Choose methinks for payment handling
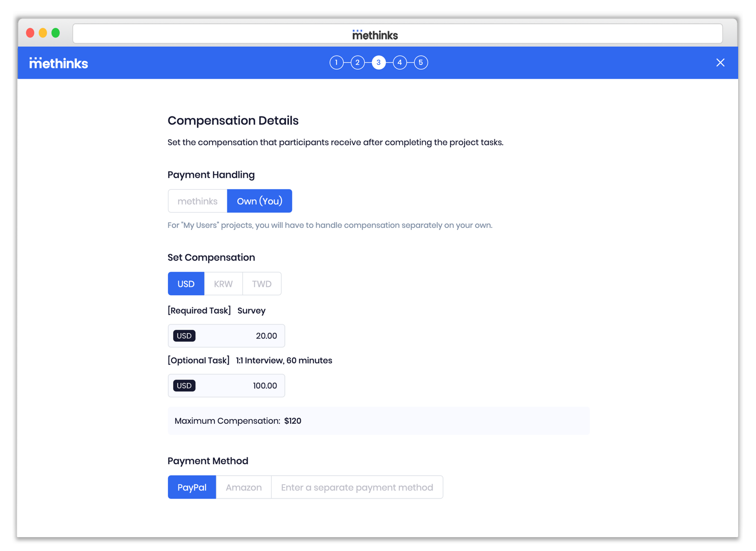The height and width of the screenshot is (551, 756). click(197, 201)
